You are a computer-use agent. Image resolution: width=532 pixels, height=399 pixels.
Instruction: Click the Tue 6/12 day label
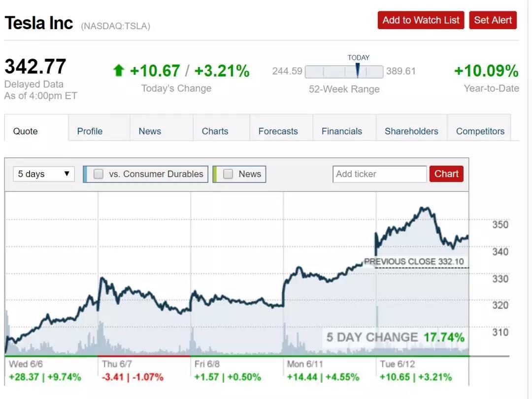pyautogui.click(x=397, y=364)
